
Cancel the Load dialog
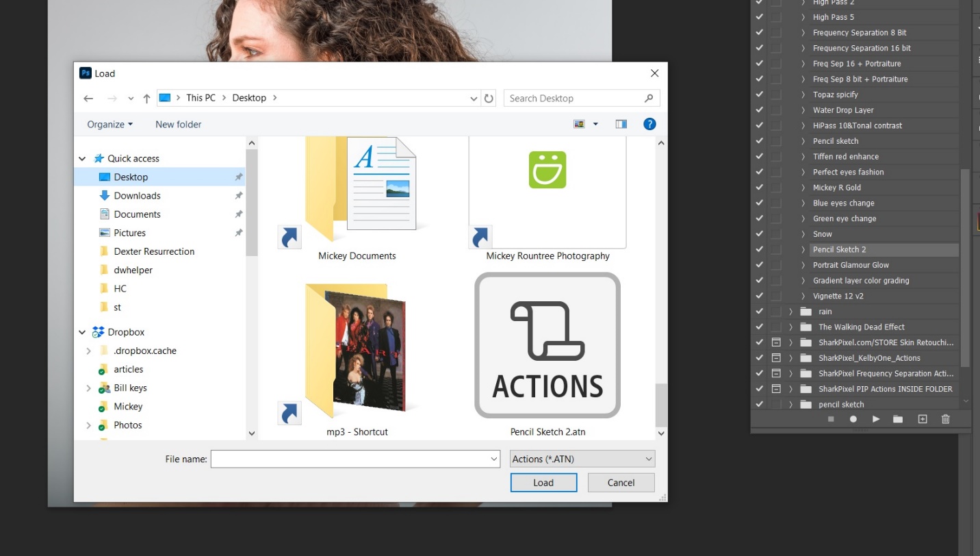(620, 482)
